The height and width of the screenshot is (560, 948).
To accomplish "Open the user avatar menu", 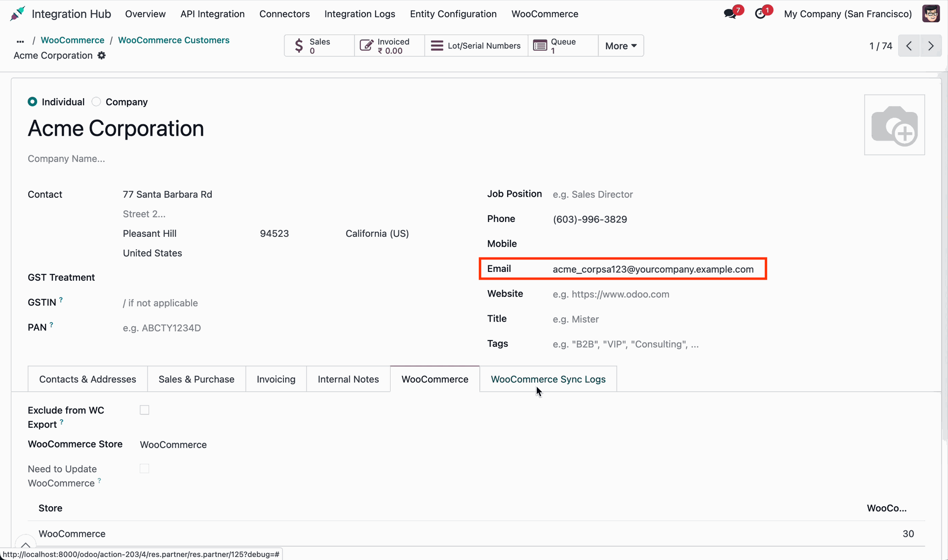I will click(931, 14).
